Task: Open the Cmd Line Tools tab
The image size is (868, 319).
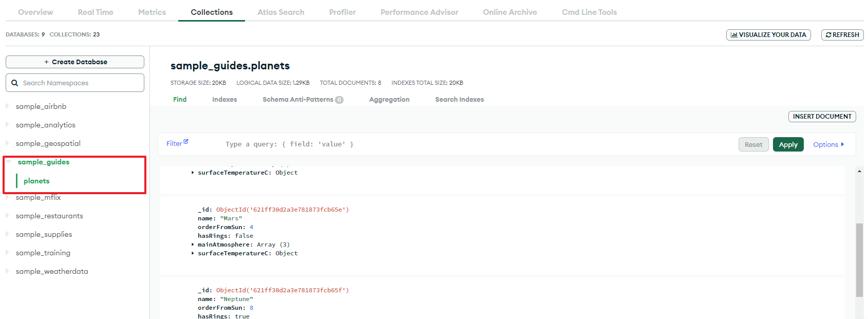Action: click(x=589, y=12)
